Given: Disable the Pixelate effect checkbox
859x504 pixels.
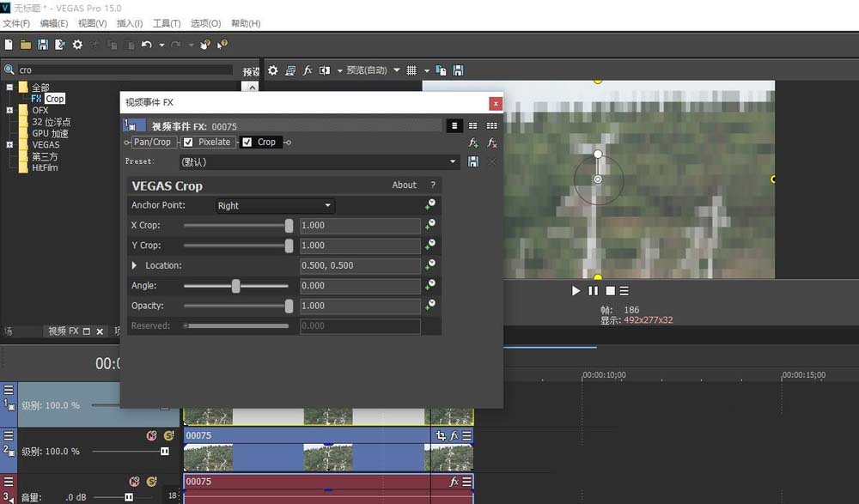Looking at the screenshot, I should [188, 143].
